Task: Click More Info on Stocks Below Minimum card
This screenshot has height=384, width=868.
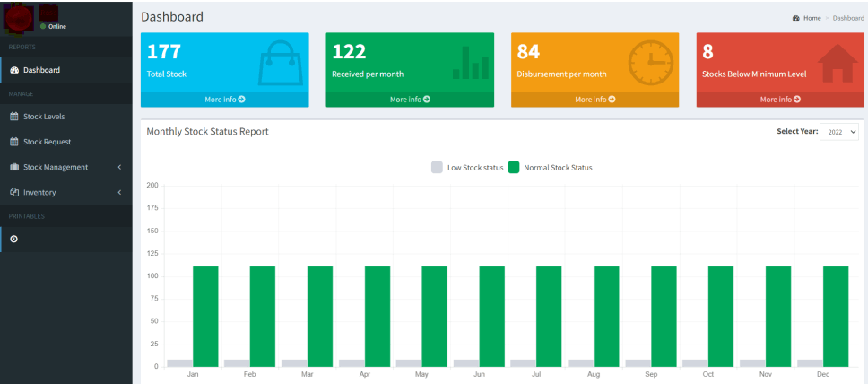Action: click(x=780, y=99)
